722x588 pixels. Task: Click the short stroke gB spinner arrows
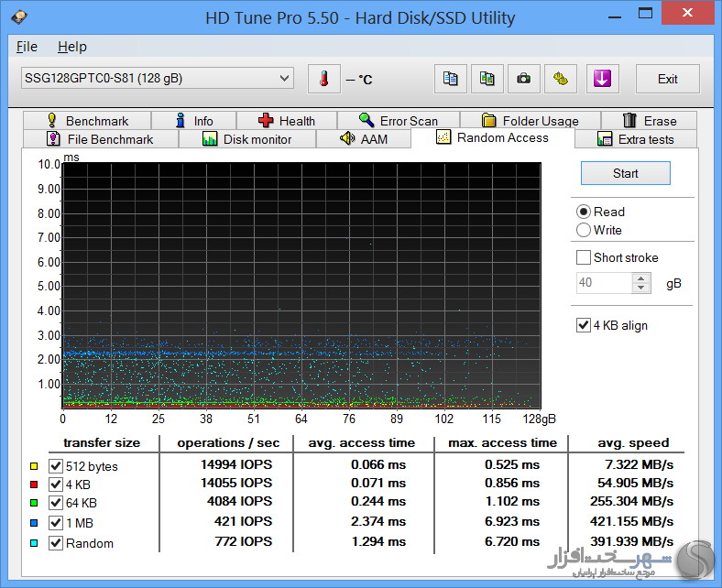642,283
